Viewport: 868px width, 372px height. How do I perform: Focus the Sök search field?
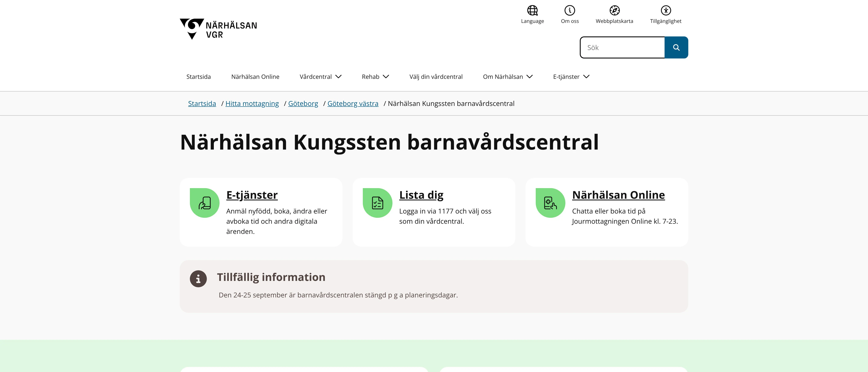[x=622, y=47]
